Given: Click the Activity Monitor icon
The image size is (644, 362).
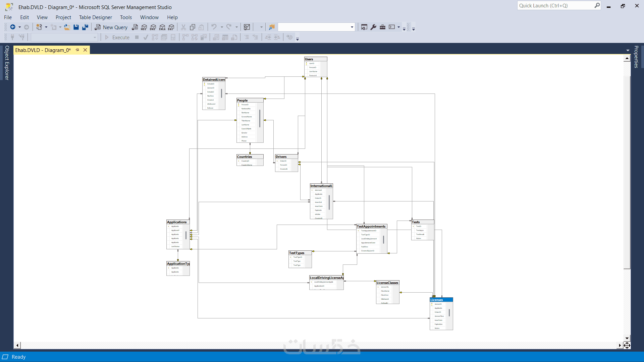Looking at the screenshot, I should (x=247, y=27).
